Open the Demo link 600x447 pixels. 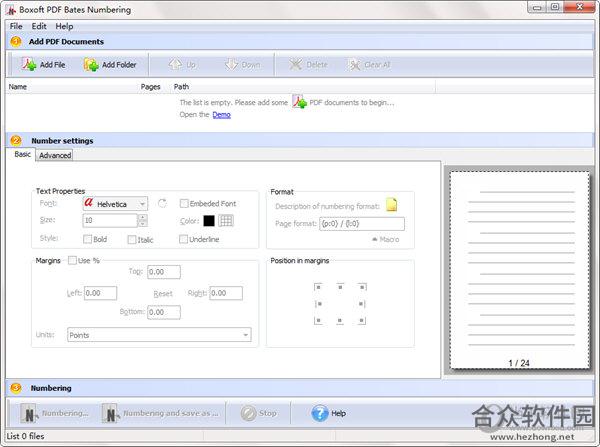[x=222, y=114]
